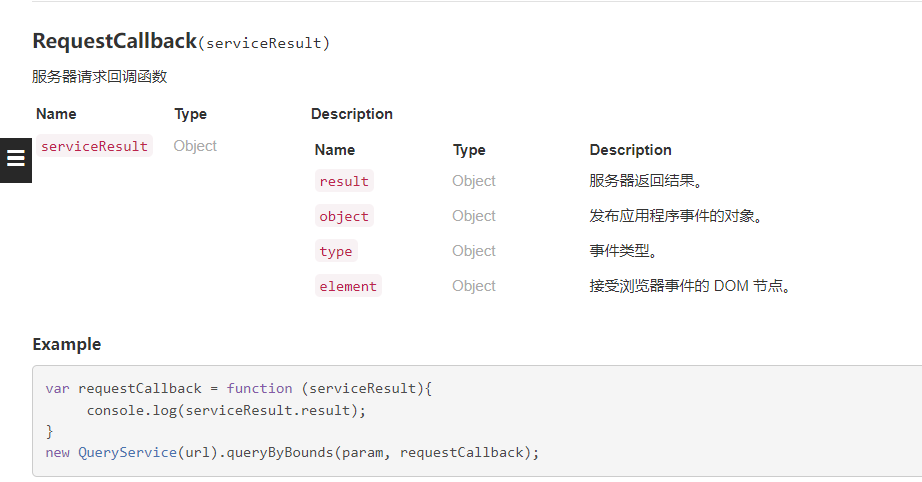The height and width of the screenshot is (482, 922).
Task: Click the RequestCallback heading
Action: pos(115,41)
